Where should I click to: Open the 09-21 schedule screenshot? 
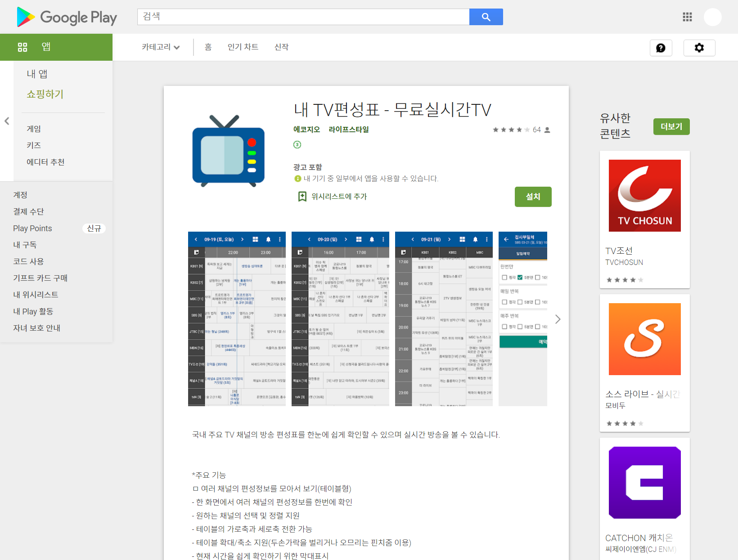coord(444,319)
